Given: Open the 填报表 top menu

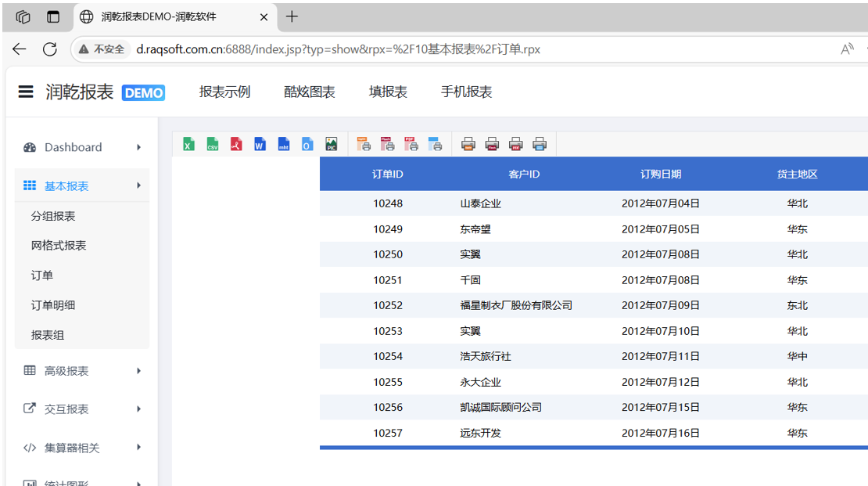Looking at the screenshot, I should tap(388, 92).
